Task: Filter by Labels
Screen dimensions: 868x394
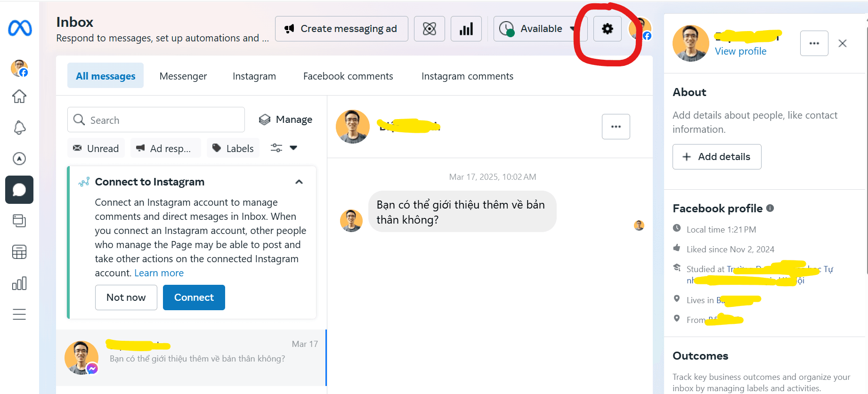Action: tap(233, 148)
